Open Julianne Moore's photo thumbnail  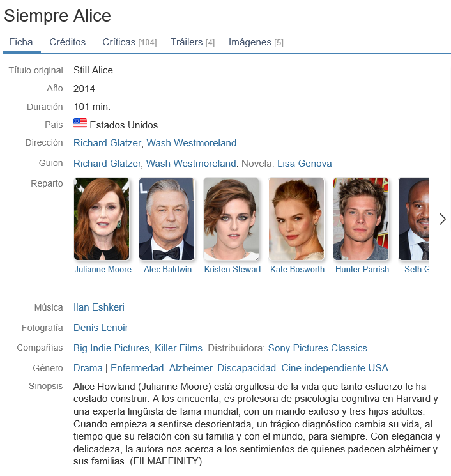tap(102, 219)
